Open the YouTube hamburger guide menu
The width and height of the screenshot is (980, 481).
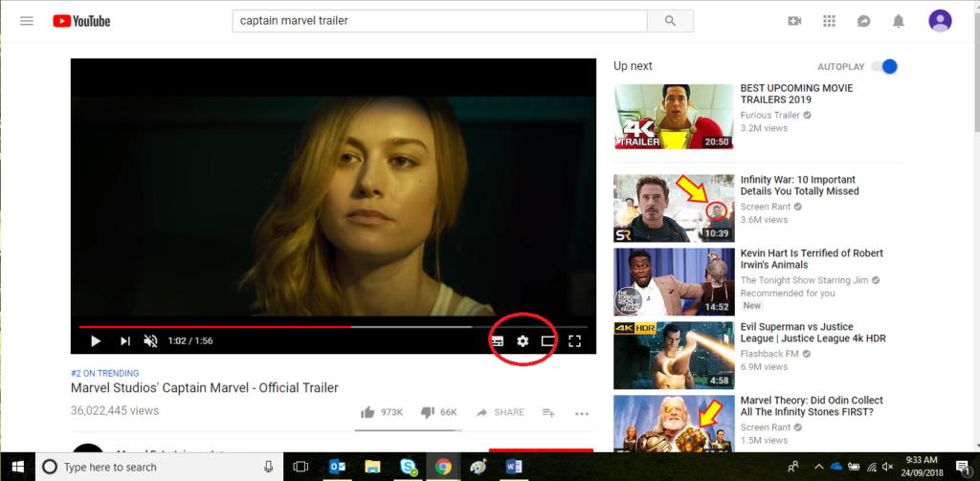26,21
